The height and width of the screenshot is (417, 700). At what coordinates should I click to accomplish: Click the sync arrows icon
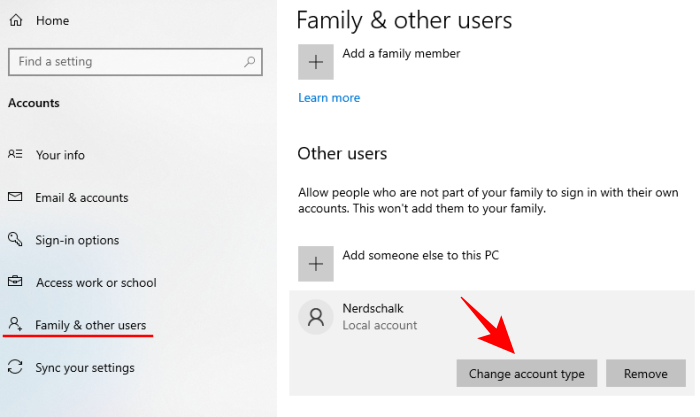click(15, 368)
